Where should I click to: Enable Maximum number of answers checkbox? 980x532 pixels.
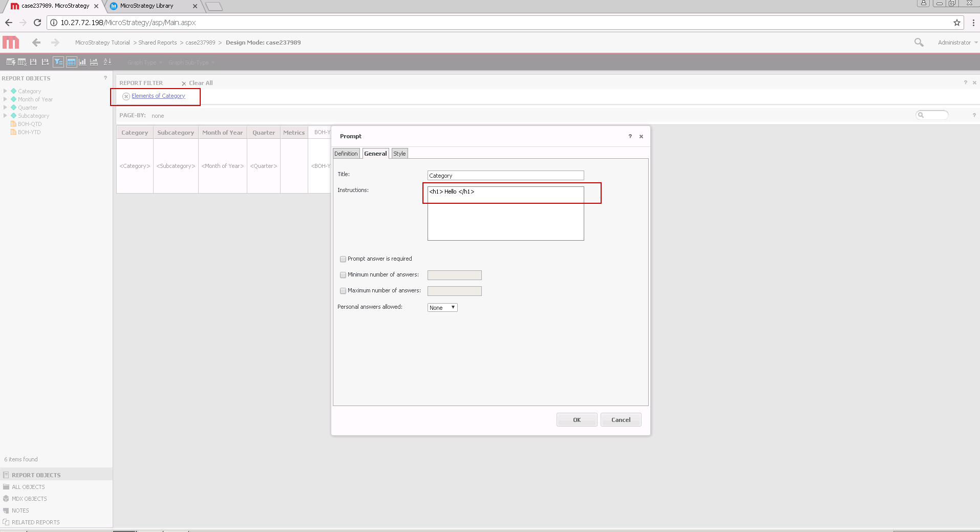pos(343,291)
